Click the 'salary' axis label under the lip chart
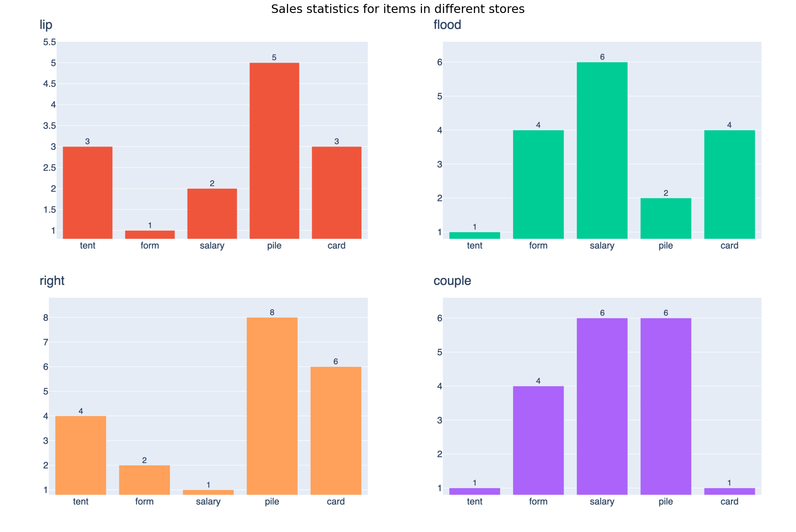Viewport: 796px width, 532px height. click(x=212, y=246)
